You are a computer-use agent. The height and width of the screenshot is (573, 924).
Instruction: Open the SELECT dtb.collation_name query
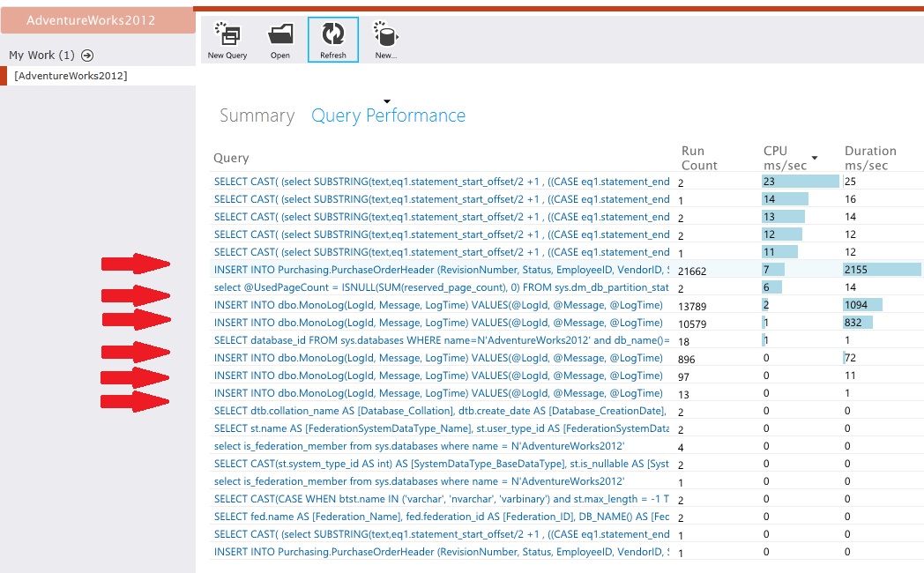click(x=440, y=411)
